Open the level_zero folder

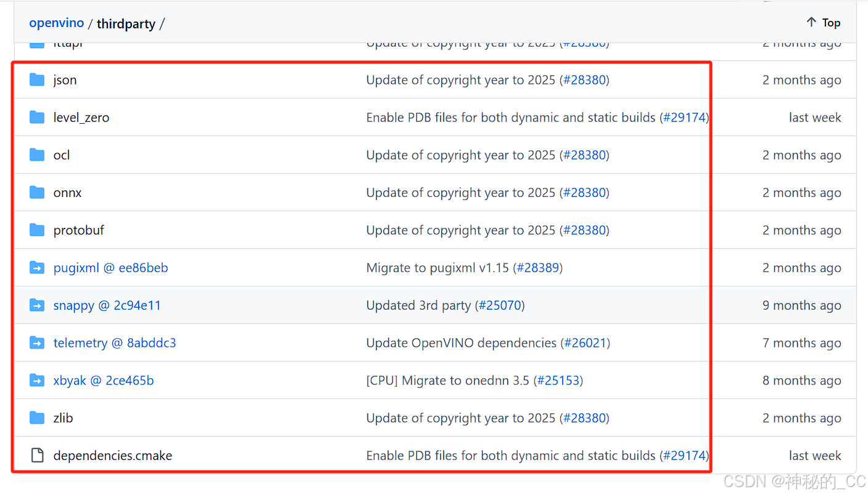pyautogui.click(x=81, y=118)
